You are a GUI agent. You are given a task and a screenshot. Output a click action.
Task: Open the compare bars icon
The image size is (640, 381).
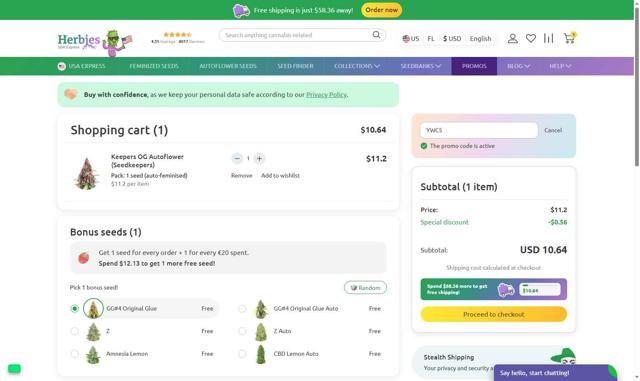tap(549, 38)
